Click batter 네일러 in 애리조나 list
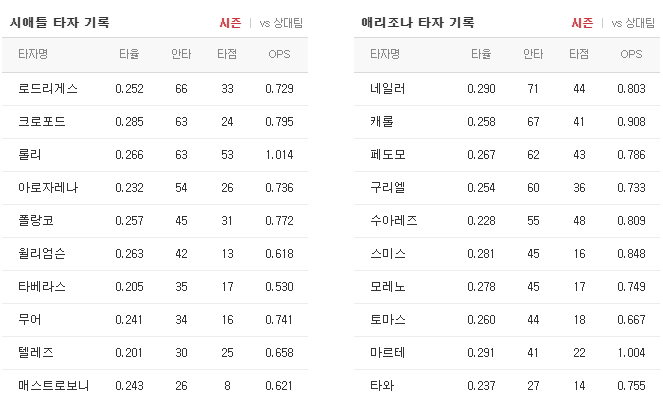663x408 pixels. [x=388, y=89]
